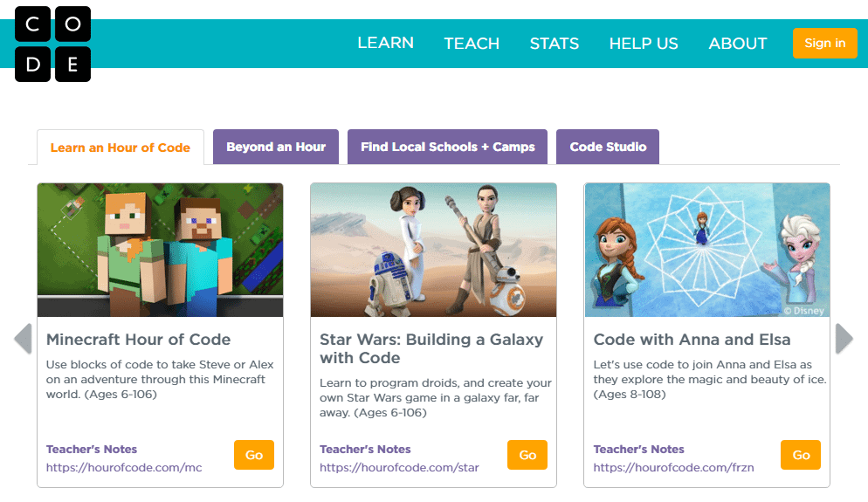The image size is (868, 502).
Task: Open the Star Wars tutorial thumbnail
Action: pos(433,251)
